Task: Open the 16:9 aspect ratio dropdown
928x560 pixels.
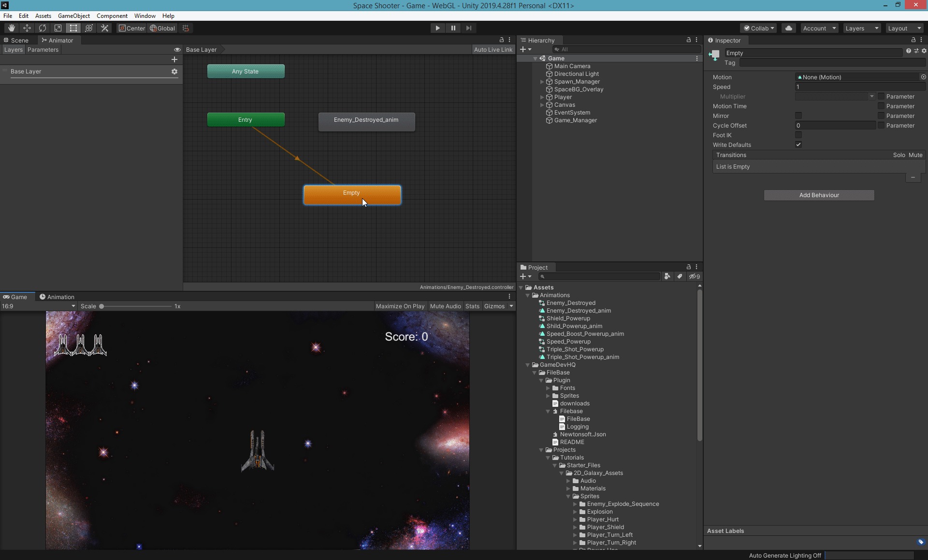Action: (x=39, y=306)
